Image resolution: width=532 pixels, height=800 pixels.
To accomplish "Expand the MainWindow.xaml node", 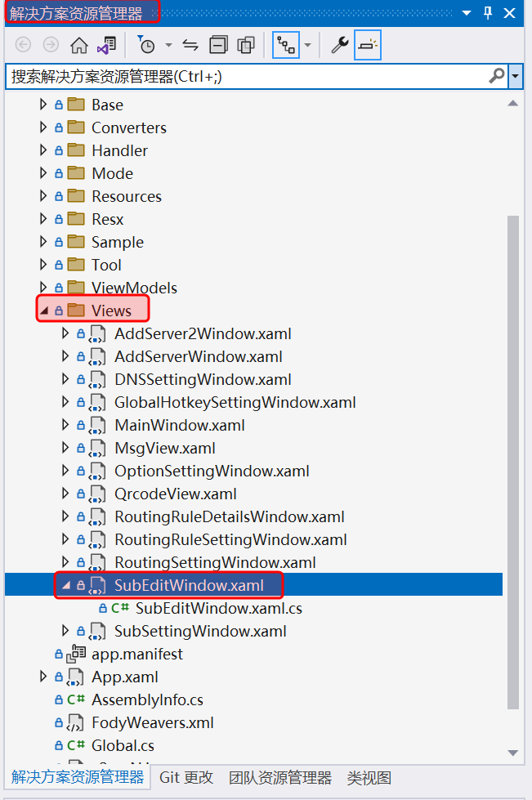I will (x=66, y=425).
